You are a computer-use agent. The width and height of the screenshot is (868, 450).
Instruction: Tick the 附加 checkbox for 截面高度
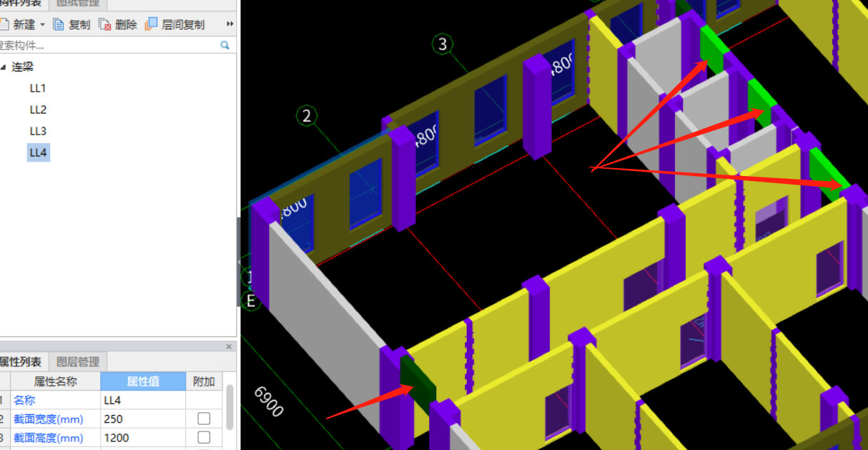click(204, 437)
